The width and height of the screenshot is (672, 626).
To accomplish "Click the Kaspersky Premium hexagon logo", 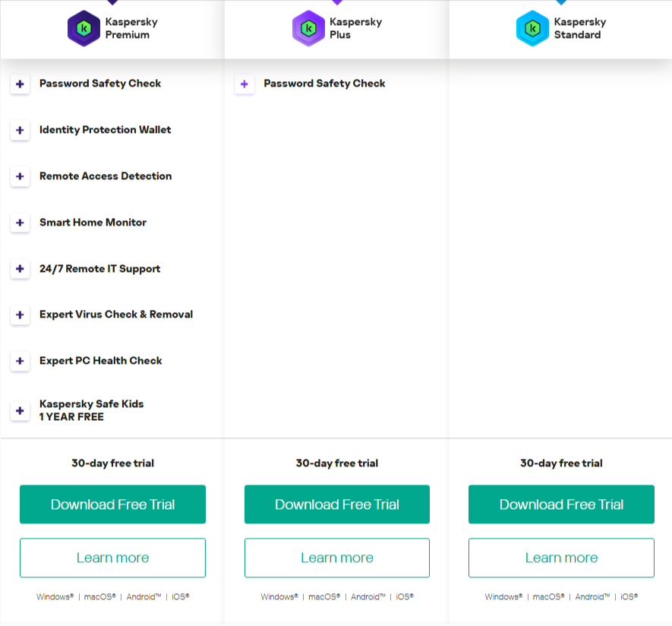I will [x=84, y=28].
